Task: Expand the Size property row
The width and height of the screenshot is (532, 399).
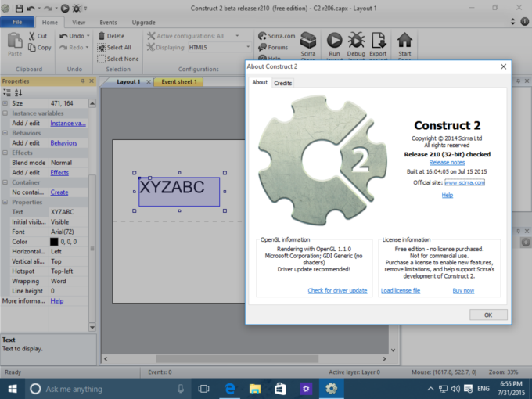Action: tap(5, 103)
